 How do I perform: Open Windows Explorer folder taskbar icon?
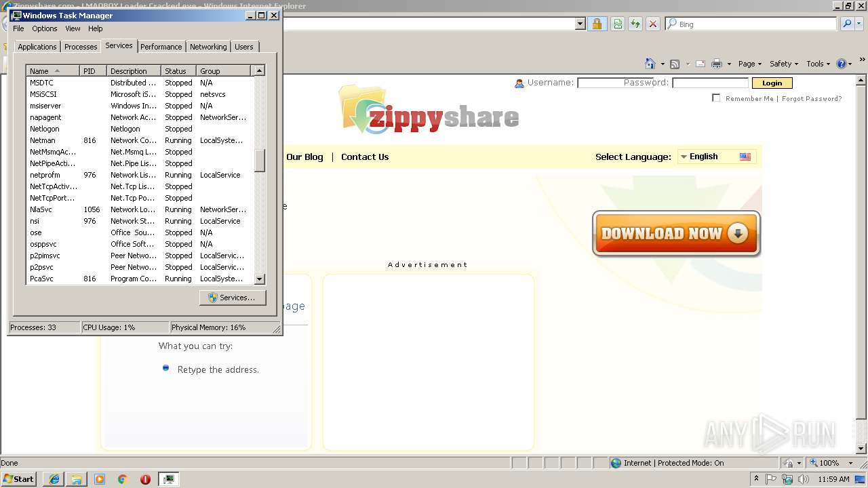(77, 479)
